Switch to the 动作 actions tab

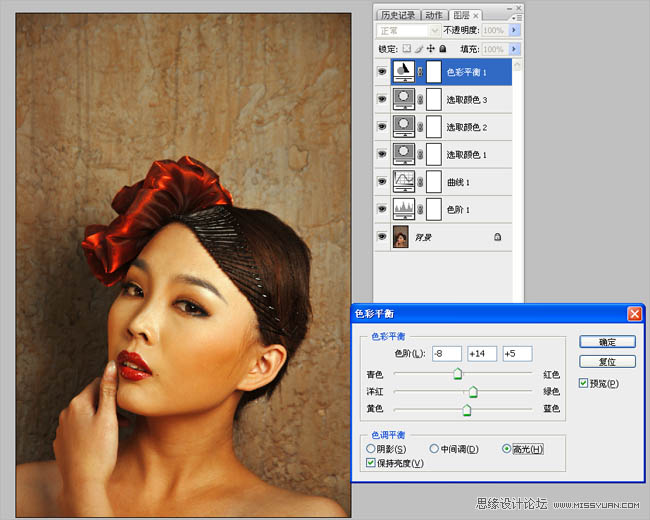433,15
